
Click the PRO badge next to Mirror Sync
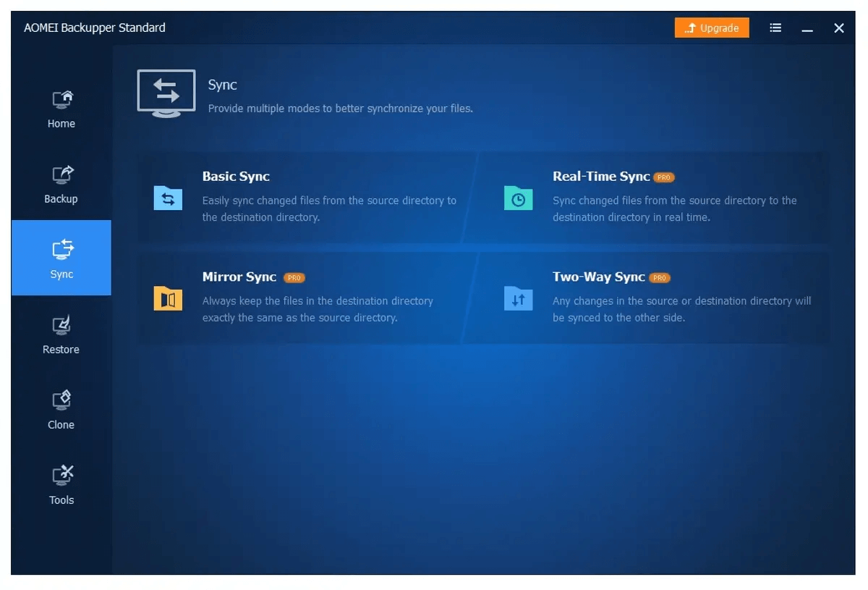pos(294,277)
